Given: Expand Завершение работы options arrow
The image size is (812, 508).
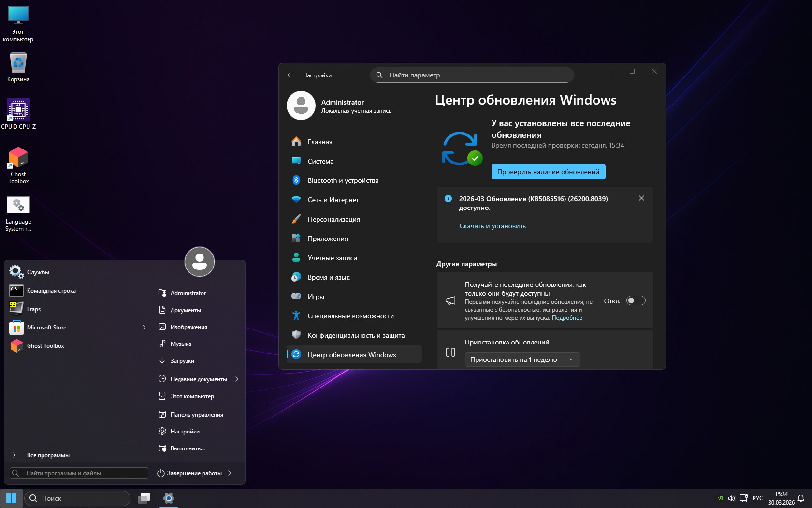Looking at the screenshot, I should (x=230, y=473).
